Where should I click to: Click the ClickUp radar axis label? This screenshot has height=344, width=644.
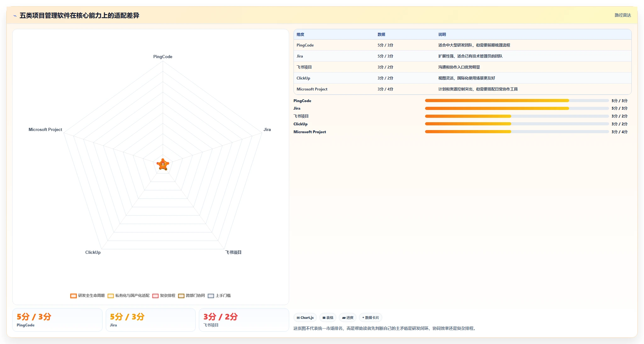point(93,252)
